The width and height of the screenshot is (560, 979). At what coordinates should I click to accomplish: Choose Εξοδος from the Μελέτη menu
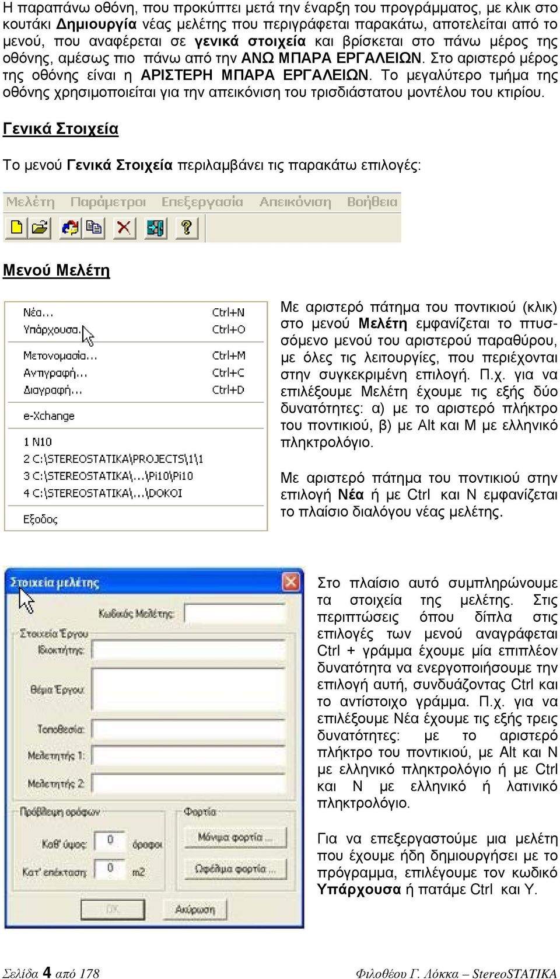pos(134,519)
